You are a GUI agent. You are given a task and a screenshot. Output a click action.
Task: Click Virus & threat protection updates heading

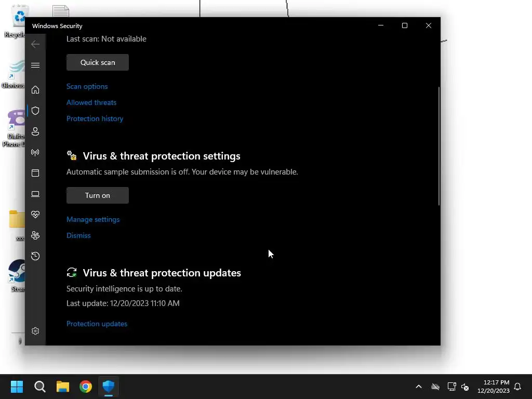(x=162, y=273)
